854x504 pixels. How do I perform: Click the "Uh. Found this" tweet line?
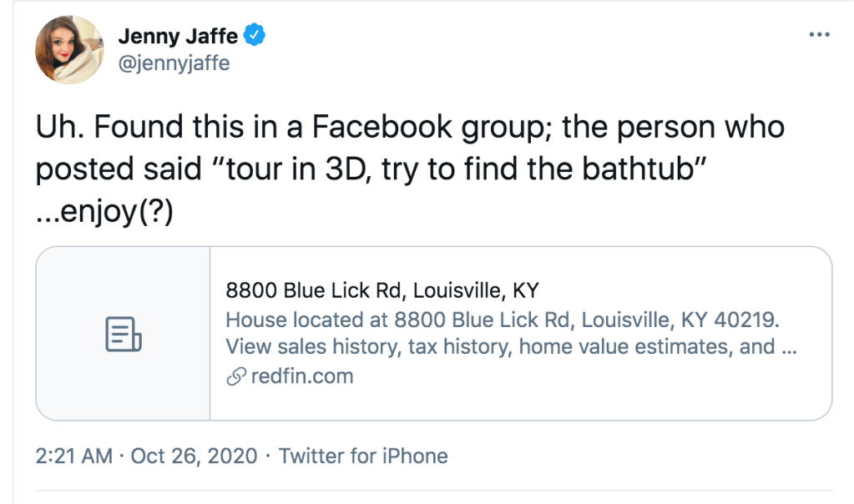tap(410, 127)
